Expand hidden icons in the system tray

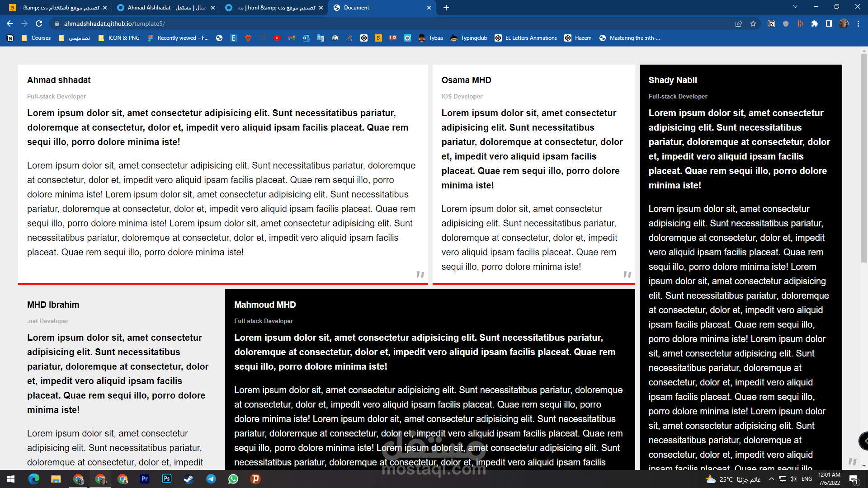tap(772, 479)
